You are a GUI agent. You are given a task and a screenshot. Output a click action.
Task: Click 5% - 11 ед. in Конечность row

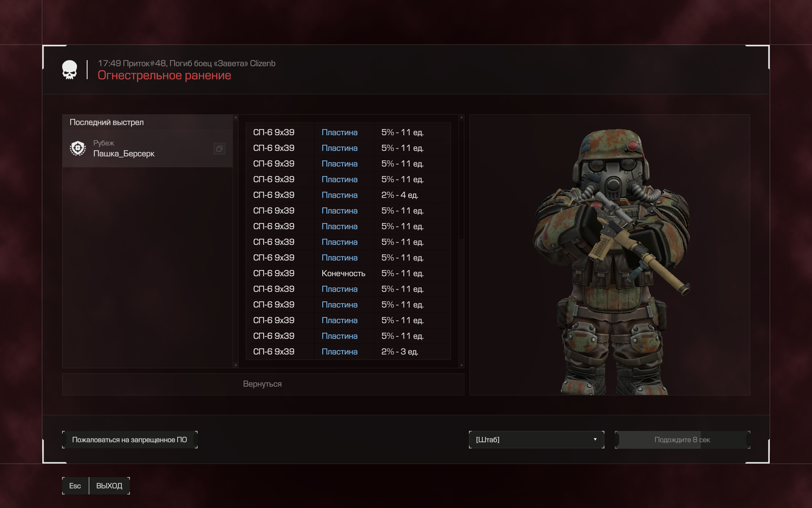(402, 273)
